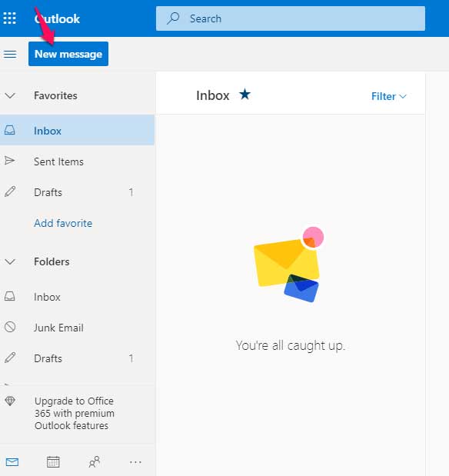Image resolution: width=449 pixels, height=476 pixels.
Task: Click the Add favorite link
Action: (x=63, y=223)
